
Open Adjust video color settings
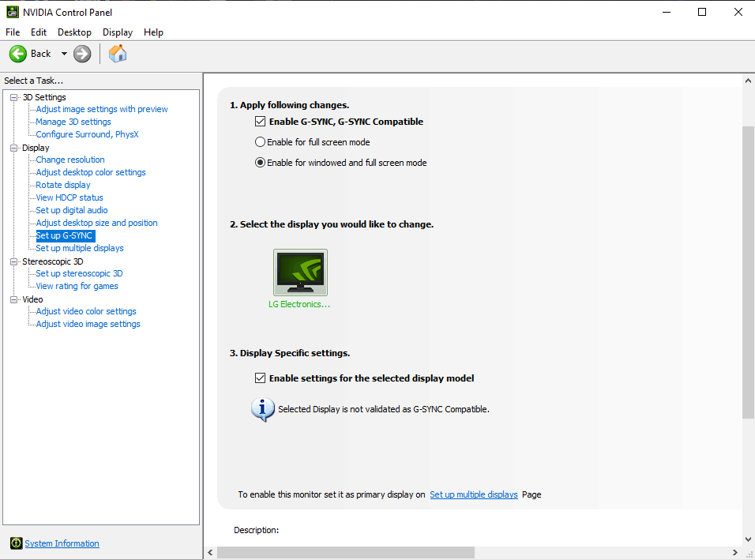(86, 311)
